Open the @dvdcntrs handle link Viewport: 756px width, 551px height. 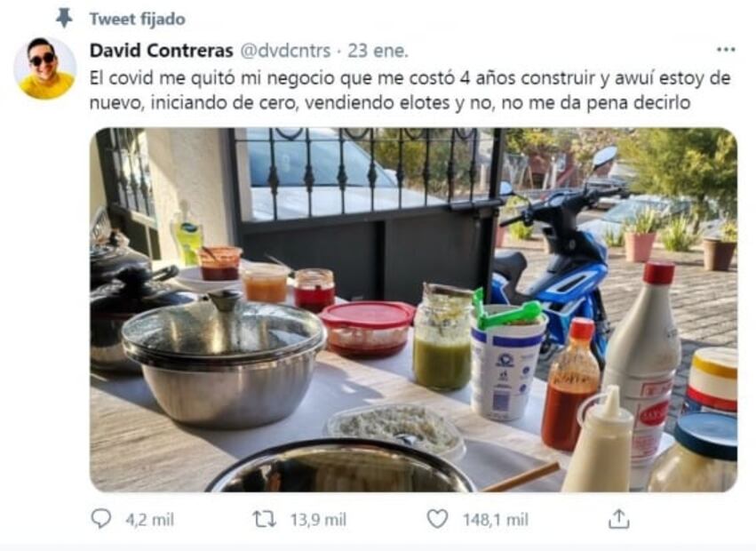(285, 50)
